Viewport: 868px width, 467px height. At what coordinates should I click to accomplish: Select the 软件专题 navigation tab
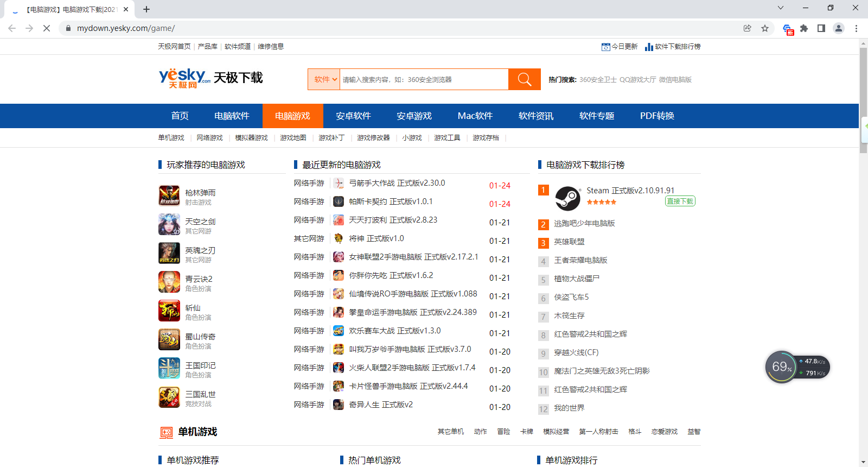[x=597, y=116]
